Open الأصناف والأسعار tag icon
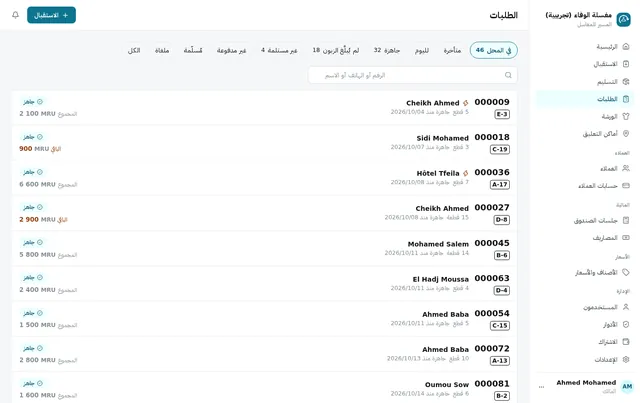The height and width of the screenshot is (403, 640). tap(626, 272)
